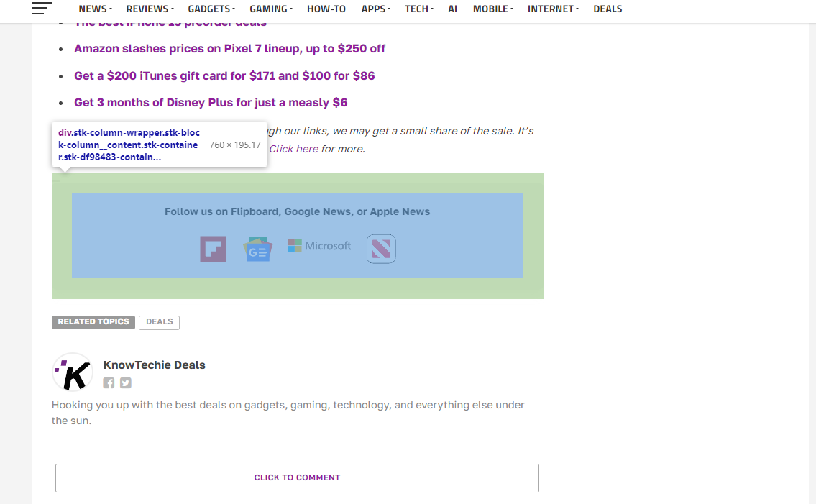Expand the Gadgets dropdown menu
The image size is (816, 504).
(211, 9)
